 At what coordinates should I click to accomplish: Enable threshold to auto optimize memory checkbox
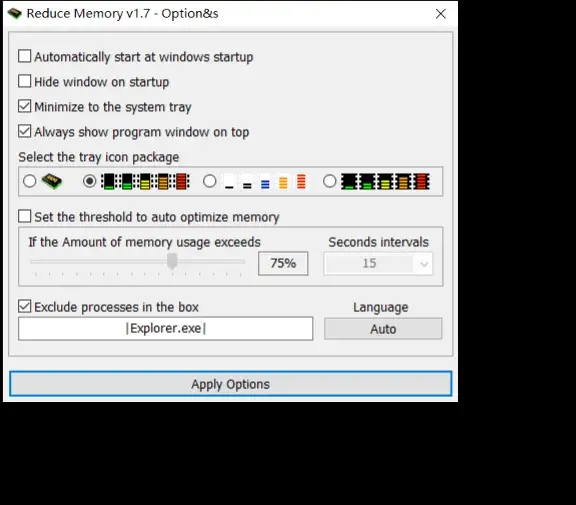click(x=25, y=216)
